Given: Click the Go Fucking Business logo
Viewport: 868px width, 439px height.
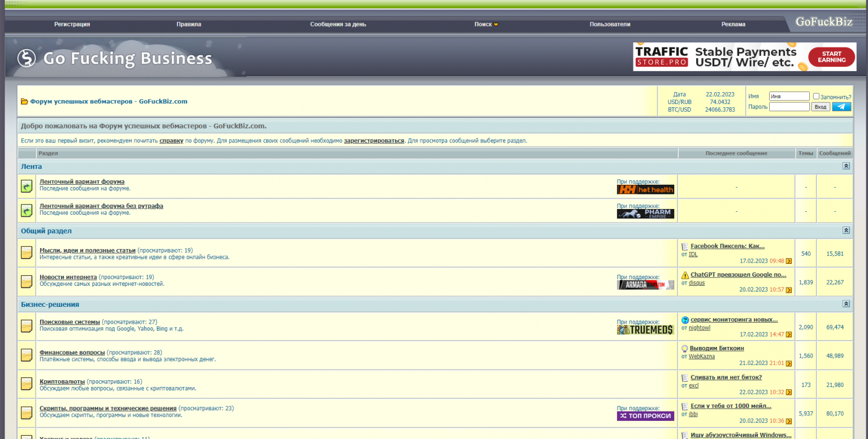Looking at the screenshot, I should point(115,58).
